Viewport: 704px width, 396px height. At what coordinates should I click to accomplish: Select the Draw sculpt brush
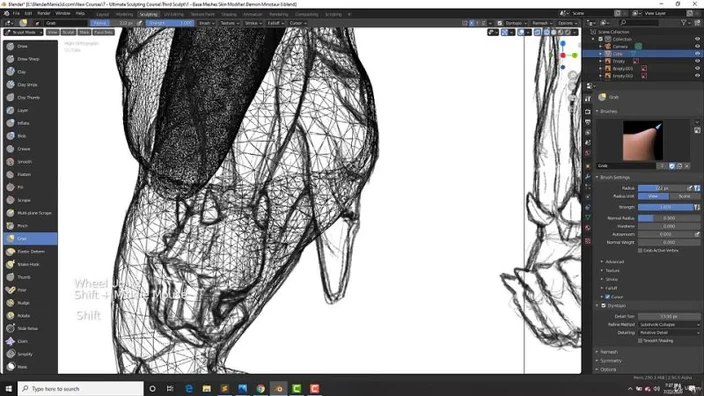tap(30, 46)
